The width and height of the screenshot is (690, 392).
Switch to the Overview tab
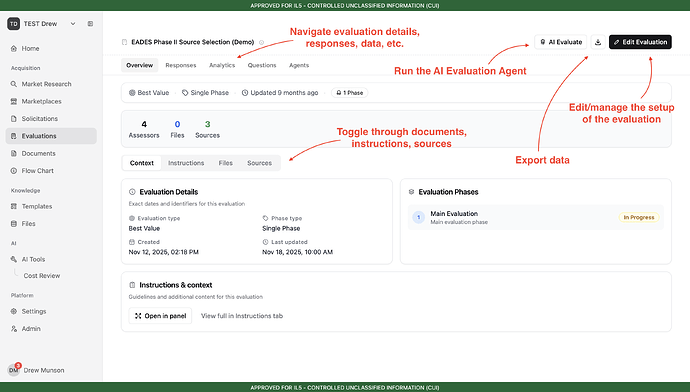tap(139, 65)
